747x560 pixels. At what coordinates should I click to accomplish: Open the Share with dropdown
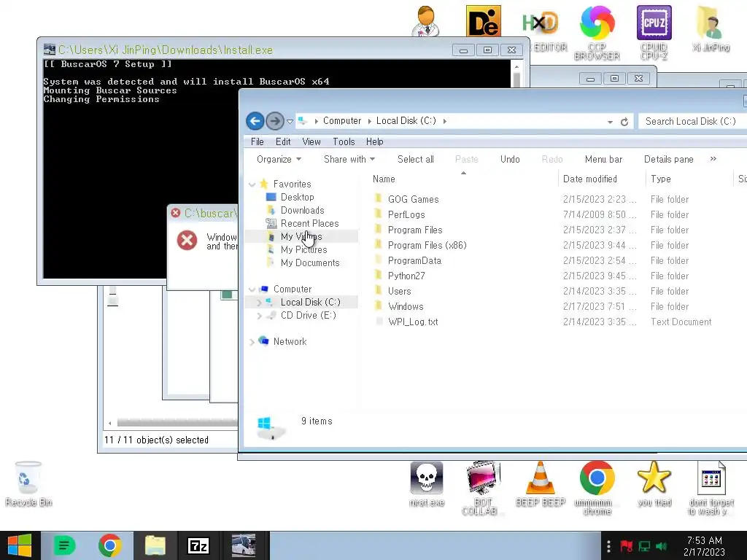click(349, 160)
